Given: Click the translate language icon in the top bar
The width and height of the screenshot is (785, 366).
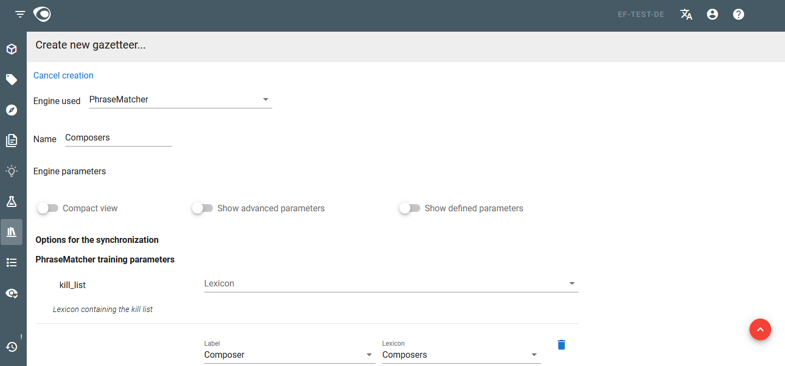Looking at the screenshot, I should 686,15.
